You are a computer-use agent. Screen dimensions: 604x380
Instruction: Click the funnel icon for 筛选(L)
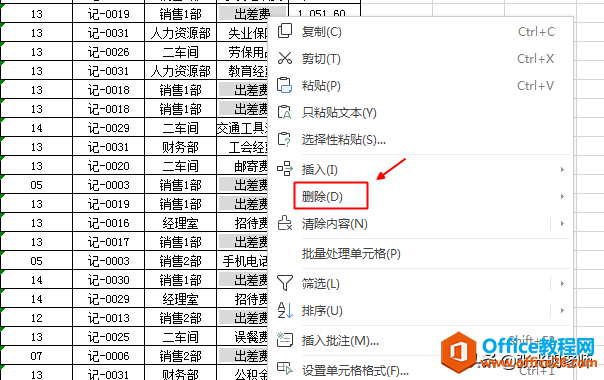285,283
